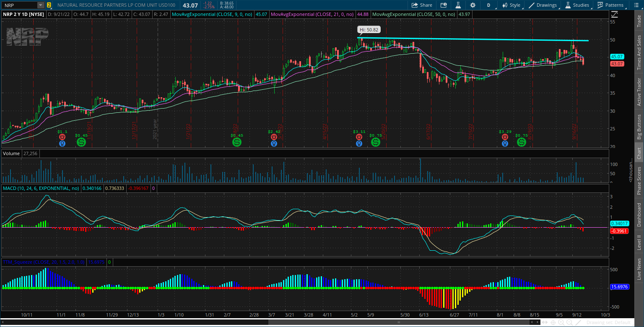Click the 12/17/21 expiration date marker
Screen dimensions: 644x327
click(x=134, y=130)
